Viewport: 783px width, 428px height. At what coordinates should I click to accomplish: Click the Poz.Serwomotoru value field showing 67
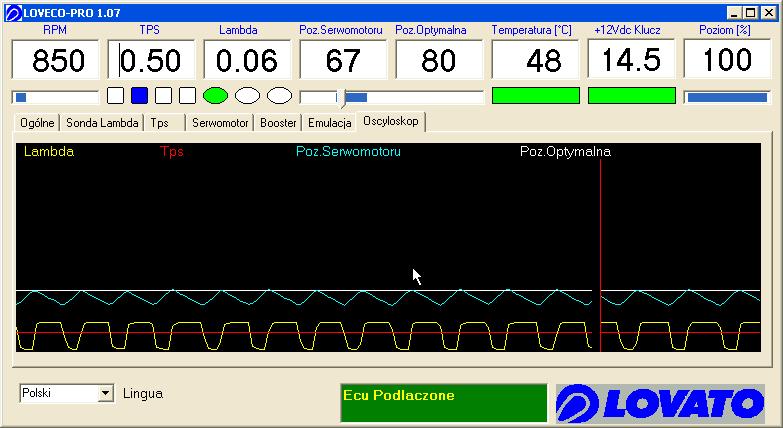point(343,60)
